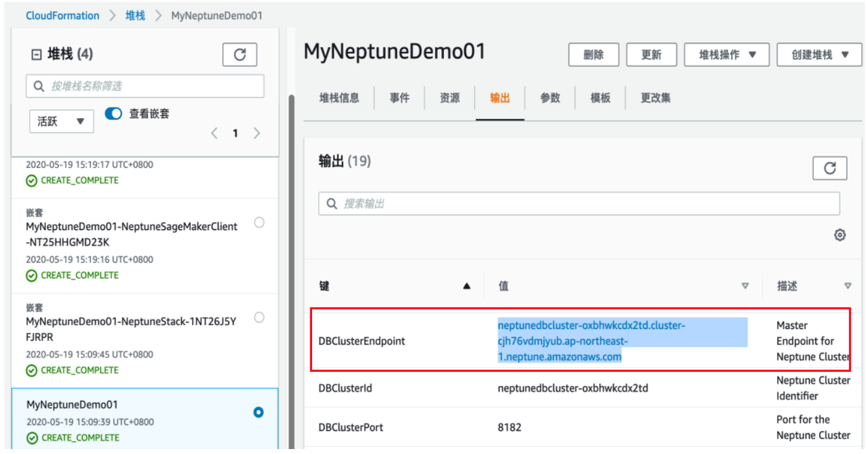Click the update stack button
This screenshot has width=868, height=454.
pyautogui.click(x=651, y=54)
